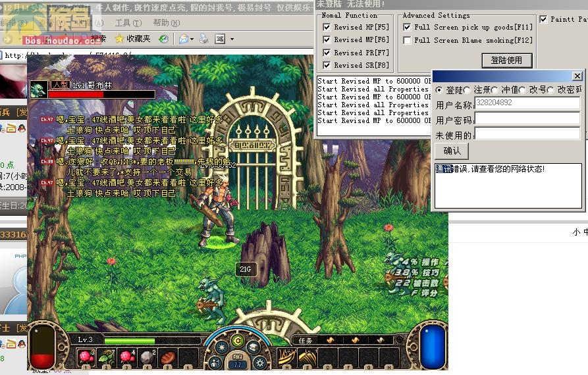The image size is (588, 375).
Task: Click the green C coin menu icon
Action: click(238, 341)
